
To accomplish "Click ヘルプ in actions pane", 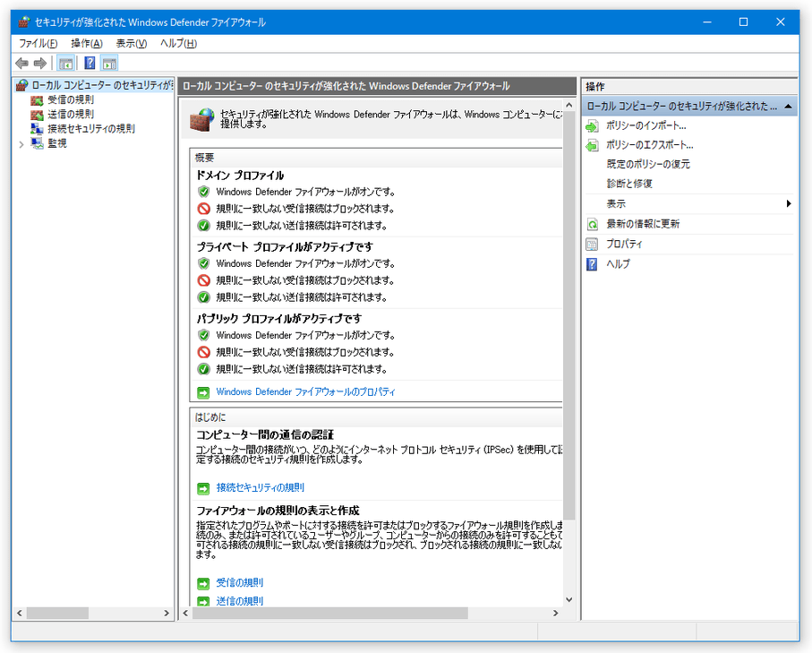I will (619, 263).
